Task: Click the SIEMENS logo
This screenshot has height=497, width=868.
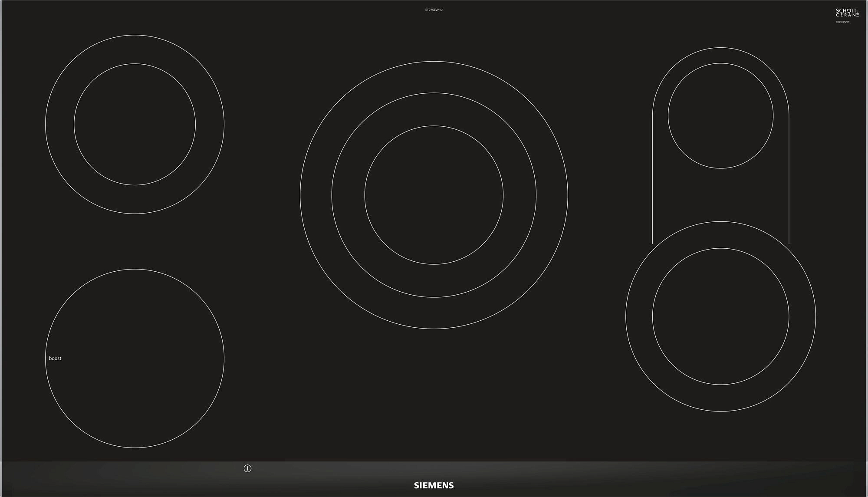Action: pos(434,485)
